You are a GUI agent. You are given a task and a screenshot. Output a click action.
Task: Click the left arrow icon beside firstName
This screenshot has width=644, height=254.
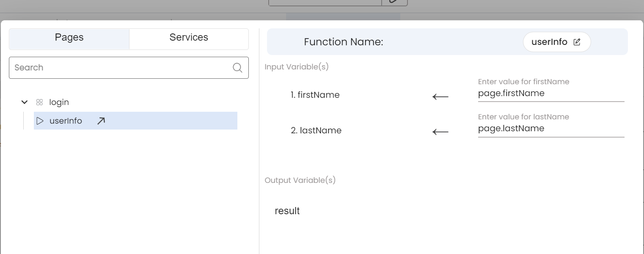440,97
